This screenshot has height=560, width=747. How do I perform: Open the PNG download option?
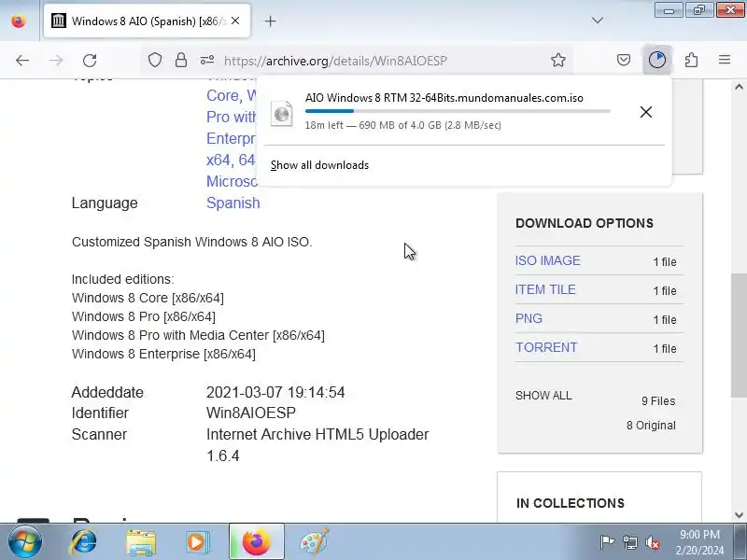pos(529,318)
